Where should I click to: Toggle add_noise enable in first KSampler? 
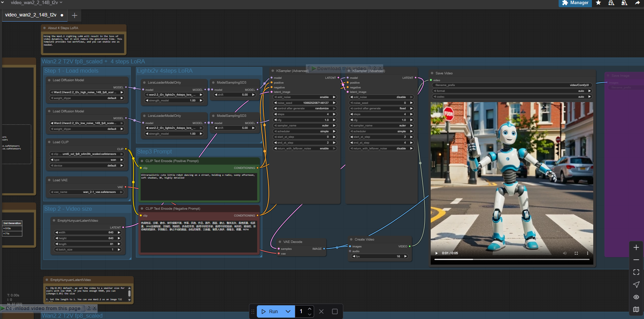pyautogui.click(x=305, y=97)
